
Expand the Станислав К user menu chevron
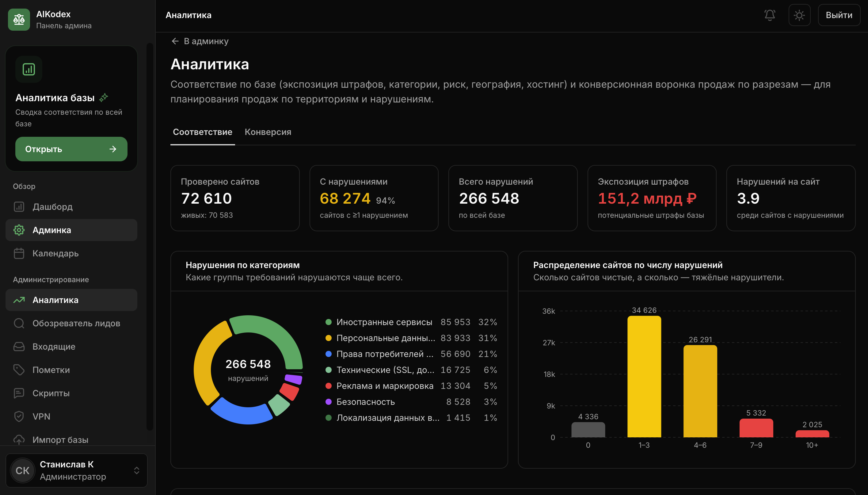137,470
